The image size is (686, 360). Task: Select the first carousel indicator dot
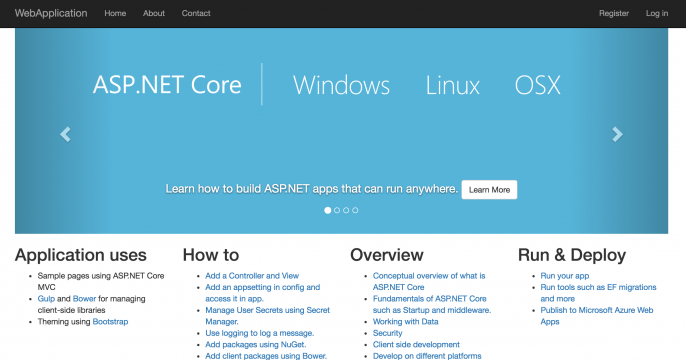(x=327, y=210)
